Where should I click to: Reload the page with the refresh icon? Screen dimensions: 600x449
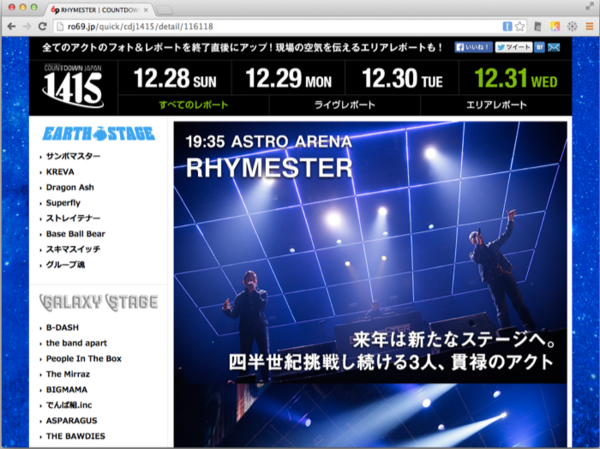(42, 26)
